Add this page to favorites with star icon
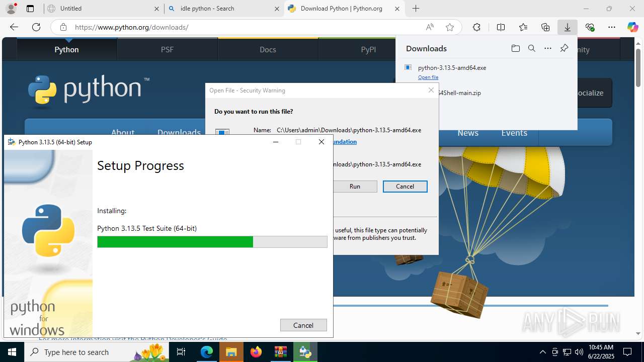This screenshot has height=362, width=644. click(450, 27)
